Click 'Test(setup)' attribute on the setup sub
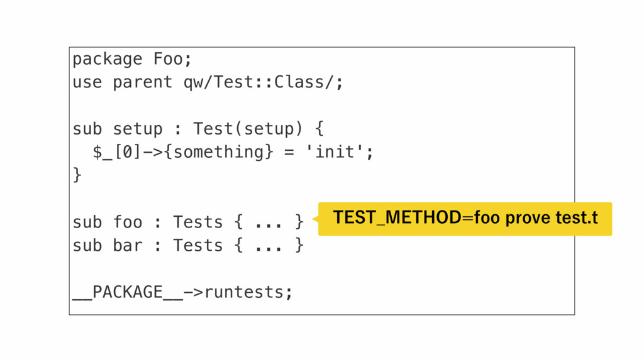644x362 pixels. pos(248,129)
